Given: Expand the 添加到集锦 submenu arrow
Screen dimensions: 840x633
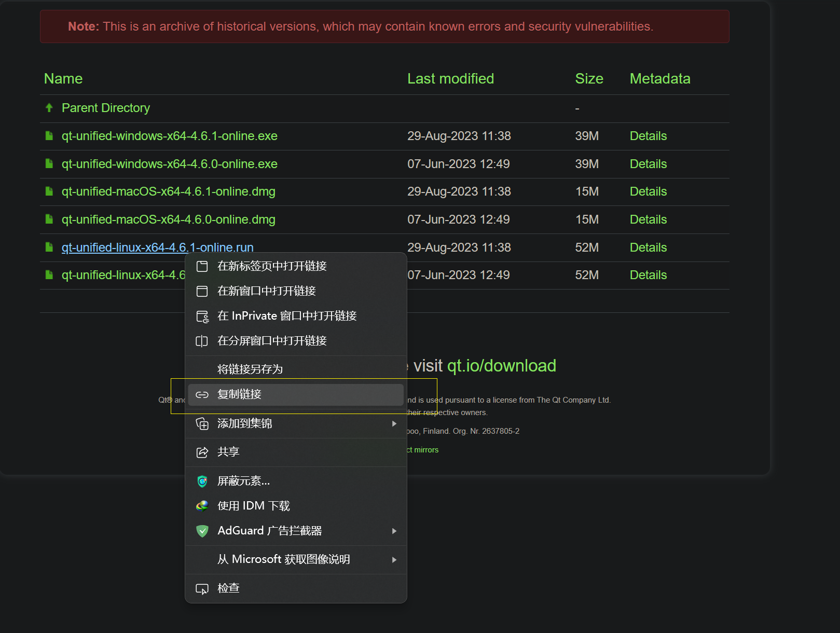Looking at the screenshot, I should tap(394, 424).
